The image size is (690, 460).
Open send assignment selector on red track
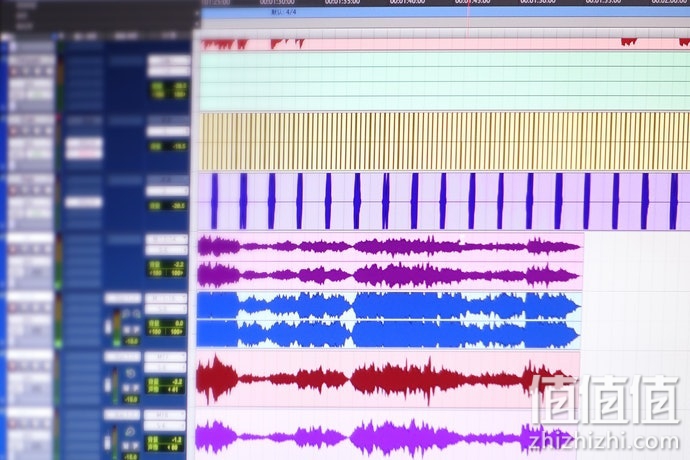pos(123,357)
